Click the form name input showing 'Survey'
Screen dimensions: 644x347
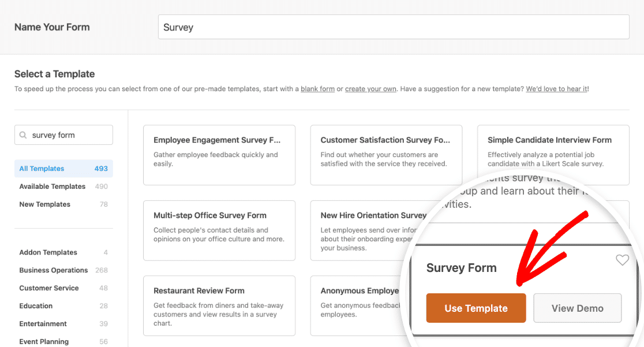[x=394, y=27]
